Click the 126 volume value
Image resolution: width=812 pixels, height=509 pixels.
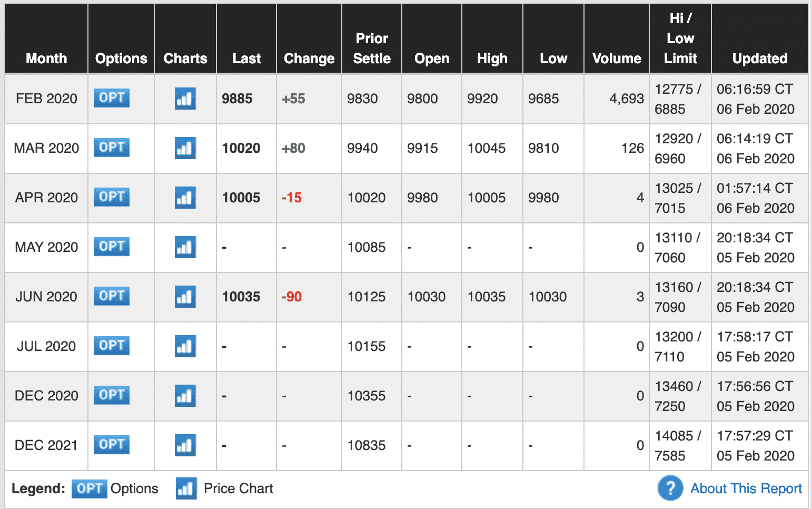pyautogui.click(x=633, y=148)
